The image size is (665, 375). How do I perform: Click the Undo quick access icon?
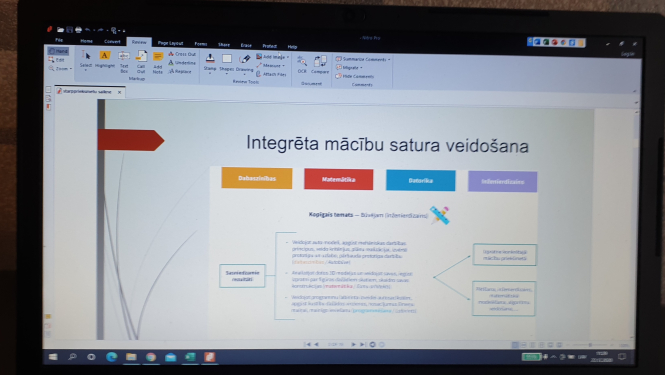pyautogui.click(x=88, y=30)
